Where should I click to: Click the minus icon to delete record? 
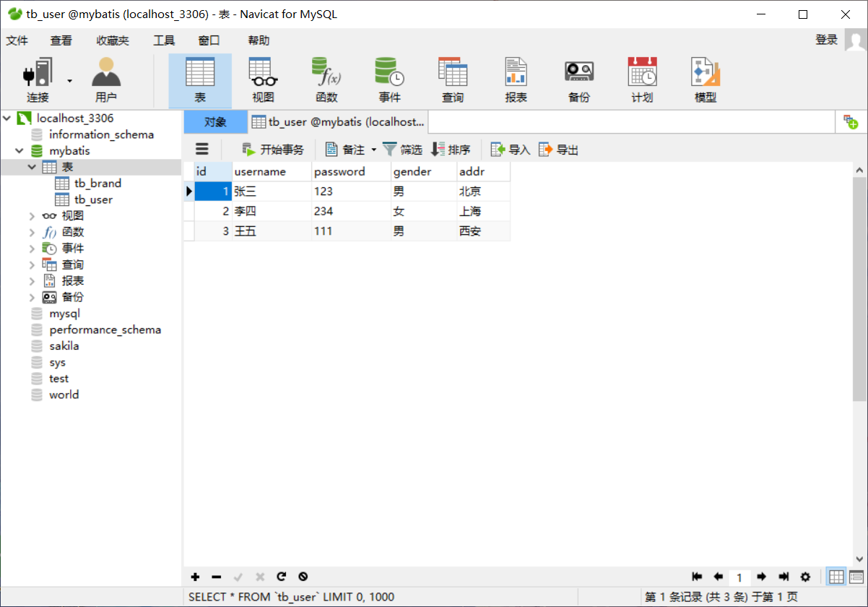(217, 577)
